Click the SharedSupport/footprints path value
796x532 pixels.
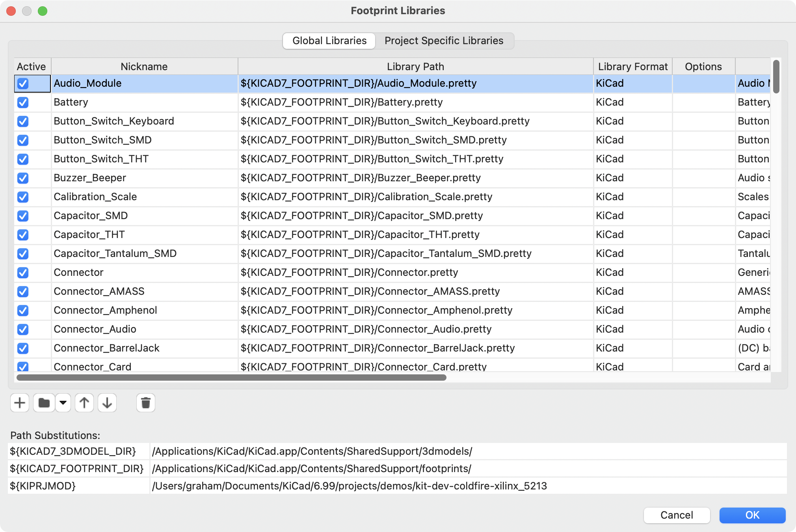[x=468, y=469]
